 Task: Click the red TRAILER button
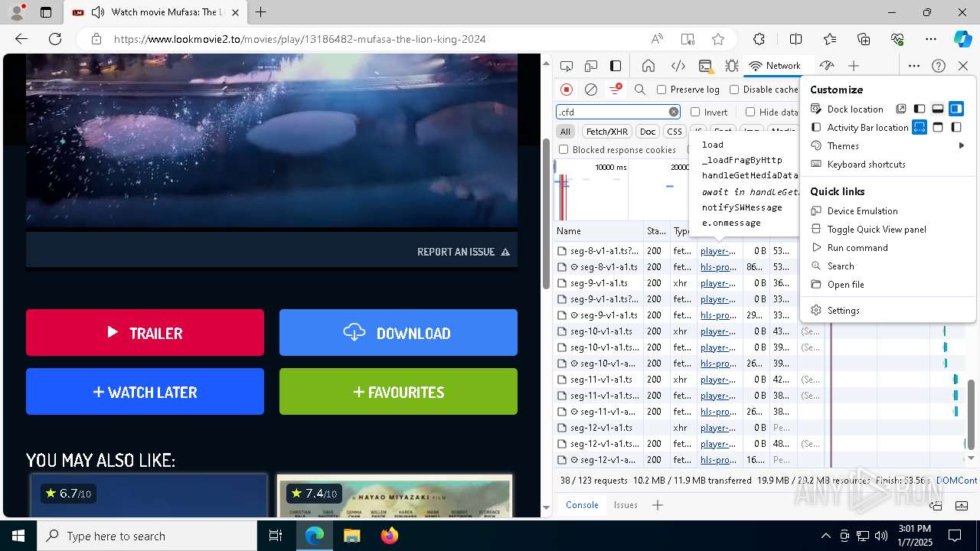pos(145,332)
